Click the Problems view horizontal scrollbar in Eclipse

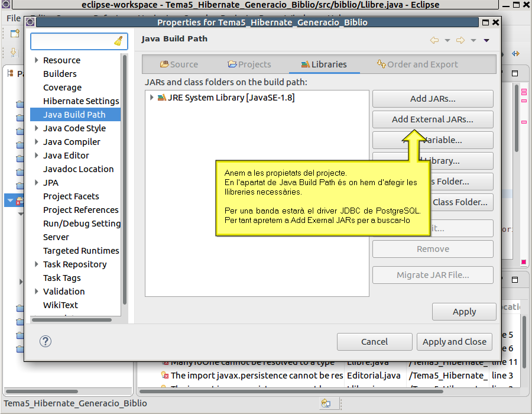click(x=291, y=392)
